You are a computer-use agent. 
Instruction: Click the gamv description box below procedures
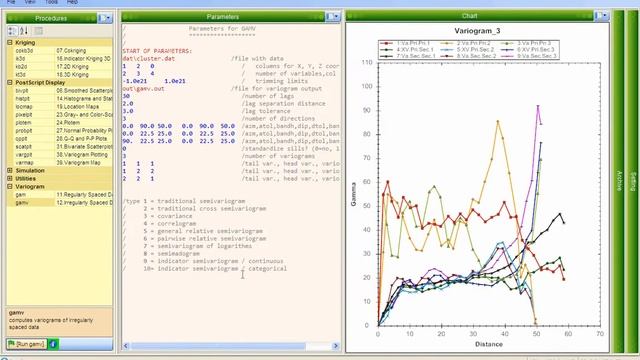click(60, 322)
